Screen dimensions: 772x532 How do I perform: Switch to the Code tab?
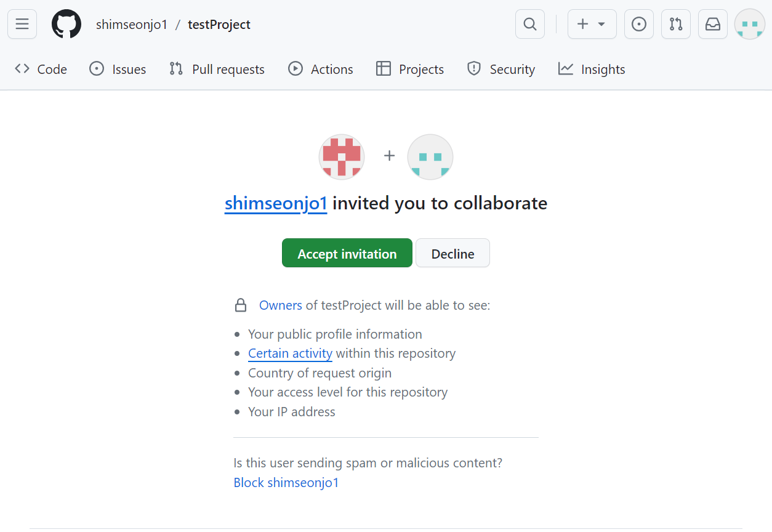pos(41,69)
